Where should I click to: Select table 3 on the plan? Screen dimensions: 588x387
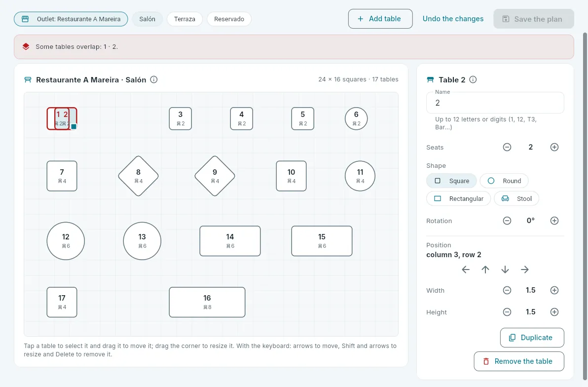coord(181,118)
